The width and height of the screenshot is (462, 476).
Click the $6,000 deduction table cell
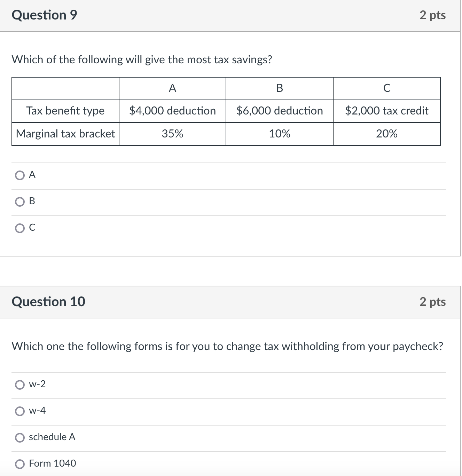pyautogui.click(x=279, y=111)
